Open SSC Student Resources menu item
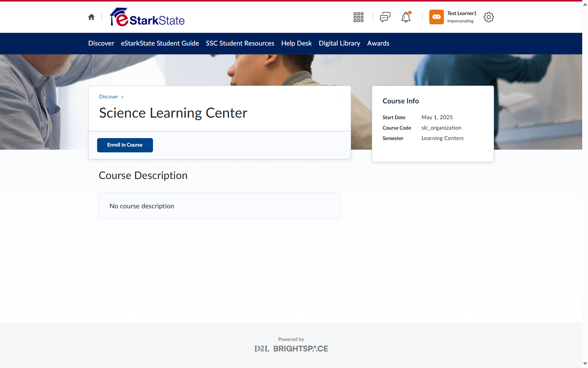The height and width of the screenshot is (368, 588). [240, 43]
